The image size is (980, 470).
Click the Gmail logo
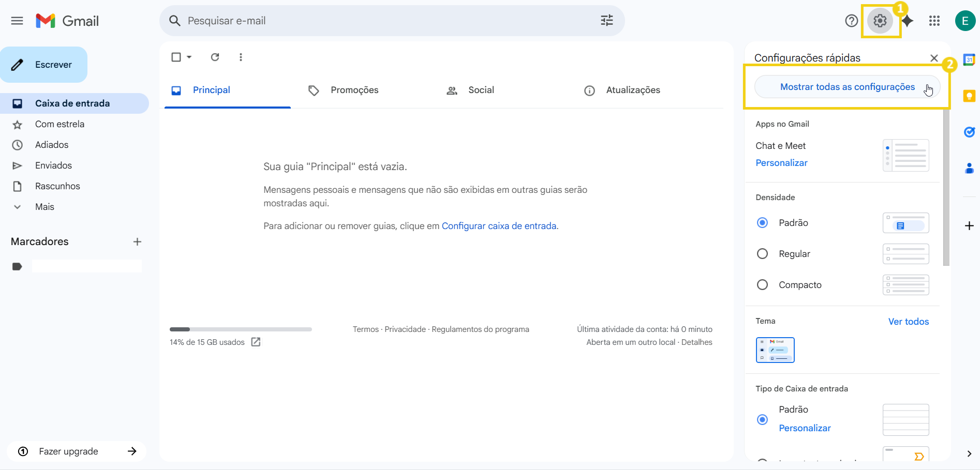(x=67, y=21)
